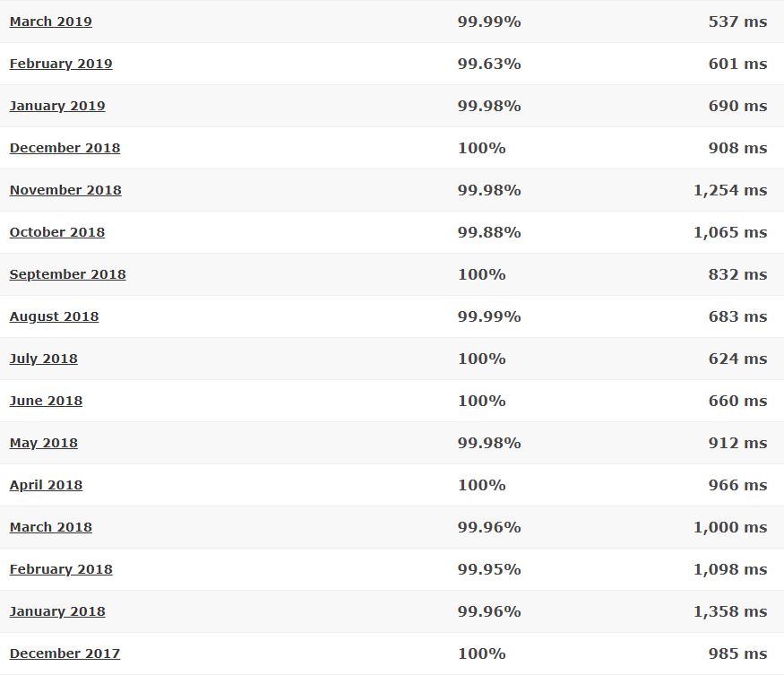784x675 pixels.
Task: Click the 1,254 ms response time
Action: 730,190
